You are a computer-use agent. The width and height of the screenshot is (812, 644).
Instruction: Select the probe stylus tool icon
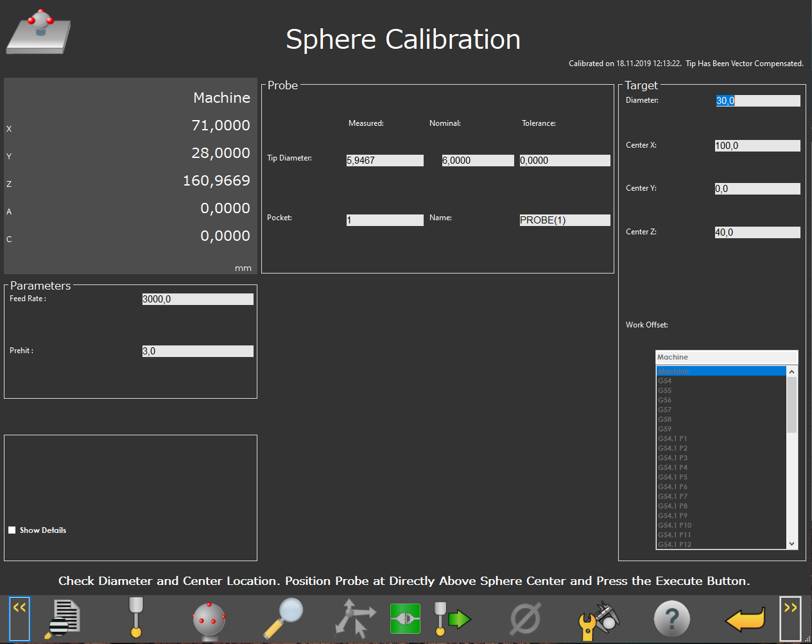[135, 618]
